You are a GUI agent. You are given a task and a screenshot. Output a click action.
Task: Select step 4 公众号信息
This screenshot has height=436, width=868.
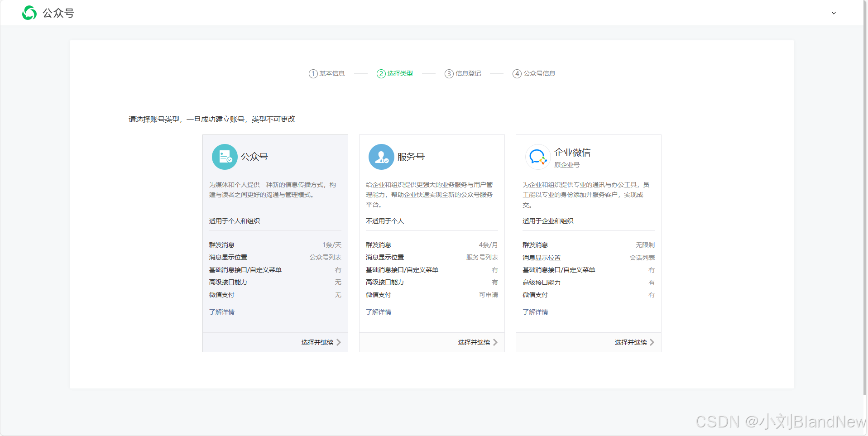click(x=534, y=73)
